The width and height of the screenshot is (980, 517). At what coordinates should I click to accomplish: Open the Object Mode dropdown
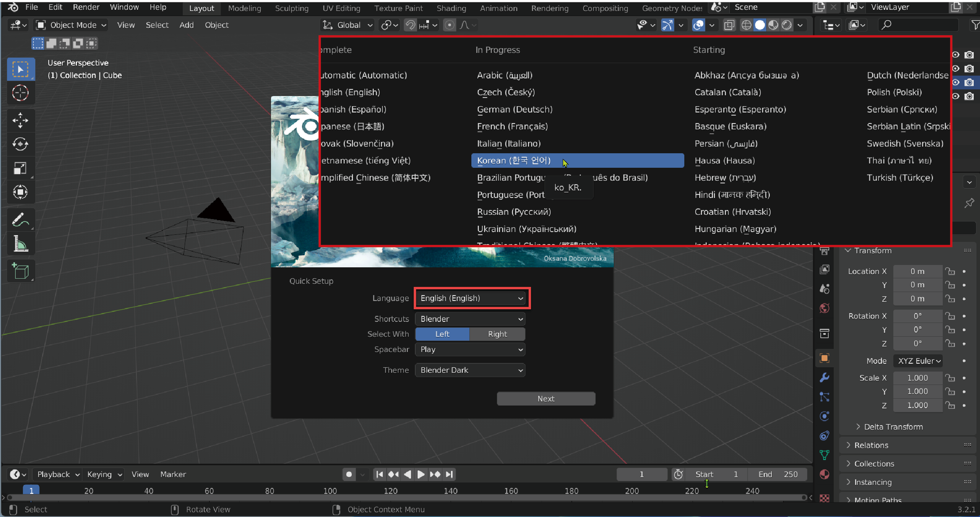tap(71, 25)
